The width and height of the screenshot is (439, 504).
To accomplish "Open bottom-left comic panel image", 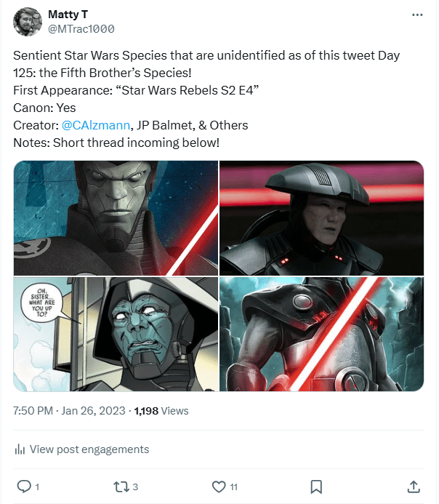I will pos(116,334).
